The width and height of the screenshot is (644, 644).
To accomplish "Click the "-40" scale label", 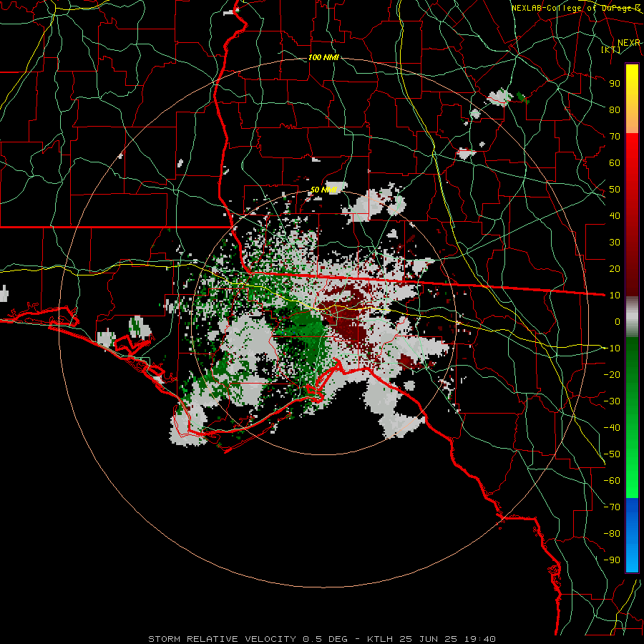I will [x=612, y=428].
